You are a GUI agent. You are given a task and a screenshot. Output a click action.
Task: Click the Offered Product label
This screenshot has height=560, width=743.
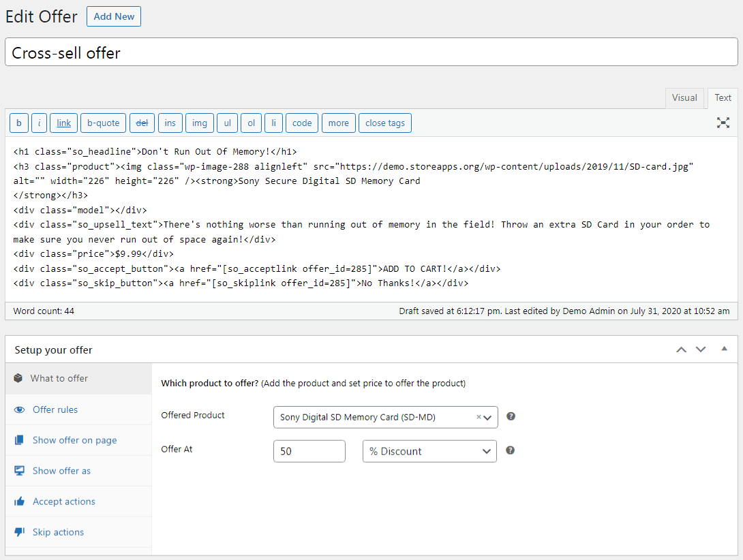point(193,416)
